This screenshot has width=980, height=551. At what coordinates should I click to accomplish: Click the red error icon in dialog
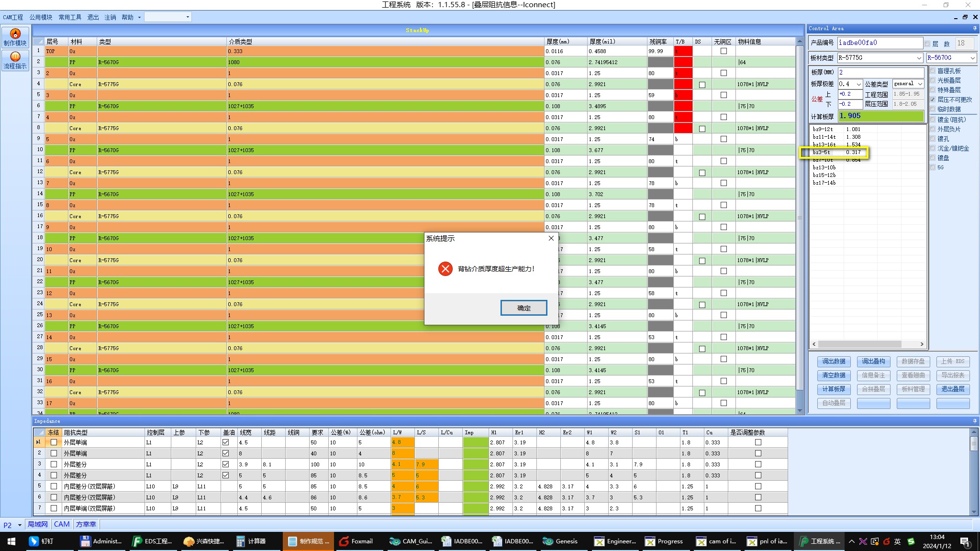click(445, 269)
